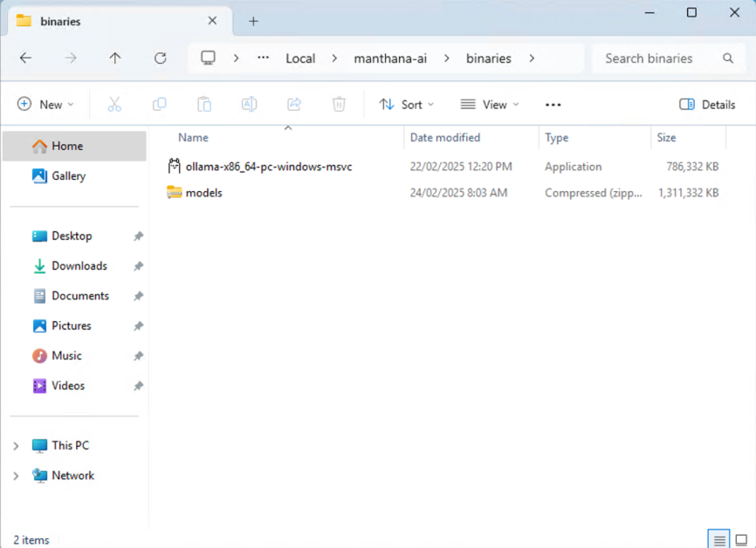The height and width of the screenshot is (548, 756).
Task: Click the Search binaries input field
Action: click(x=661, y=58)
